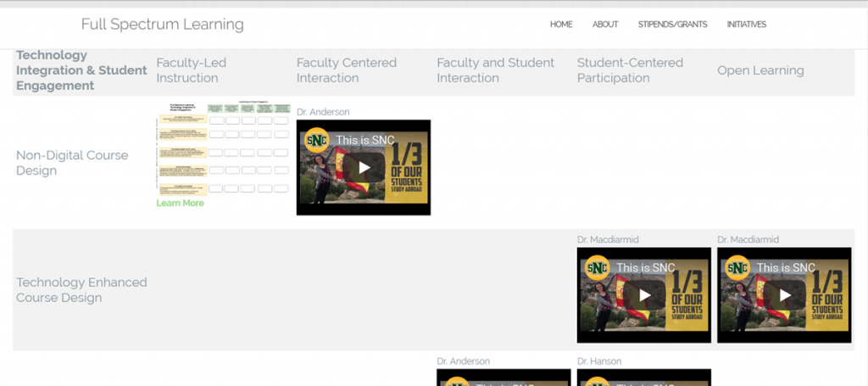Follow the green Learn More link

180,204
